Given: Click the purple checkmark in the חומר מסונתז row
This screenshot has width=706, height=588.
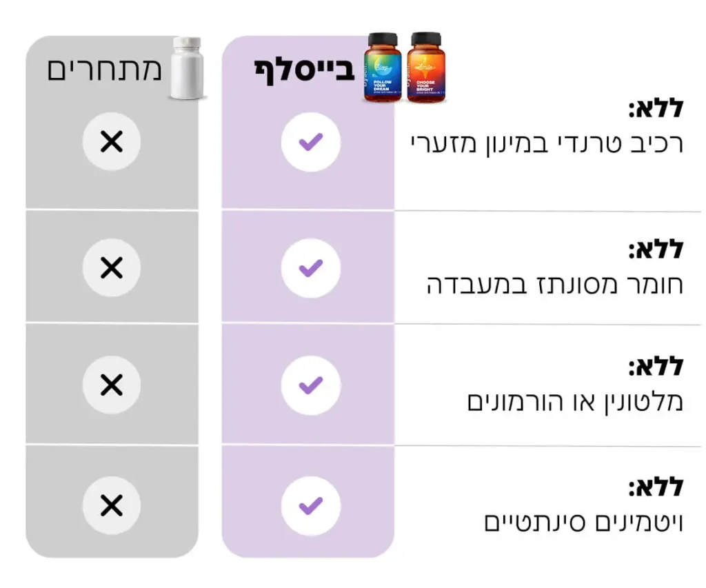Looking at the screenshot, I should 310,267.
